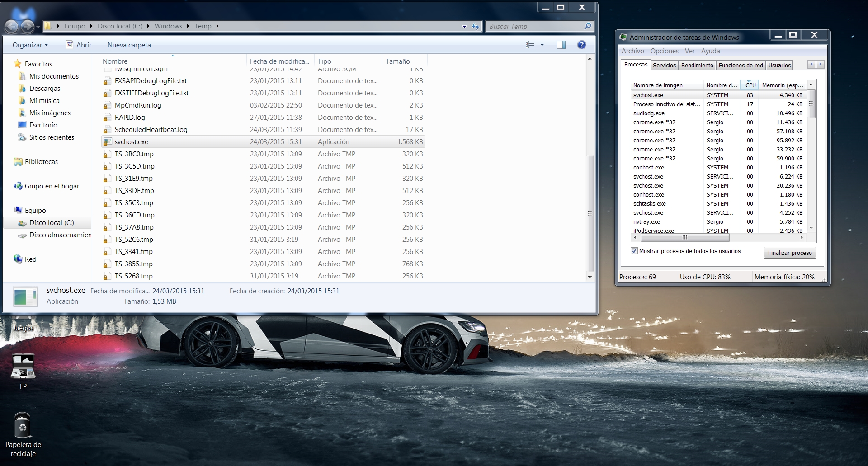This screenshot has height=466, width=868.
Task: Click the Descargas folder icon in sidebar
Action: coord(22,89)
